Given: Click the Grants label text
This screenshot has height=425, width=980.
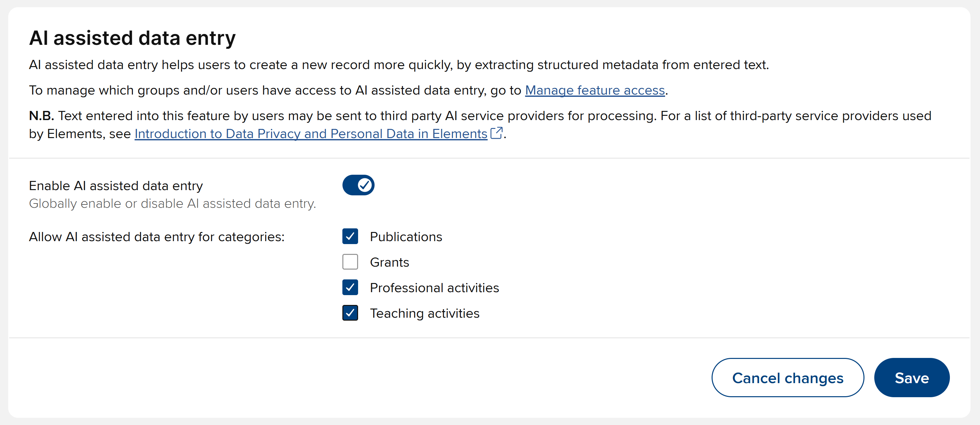Looking at the screenshot, I should tap(389, 262).
